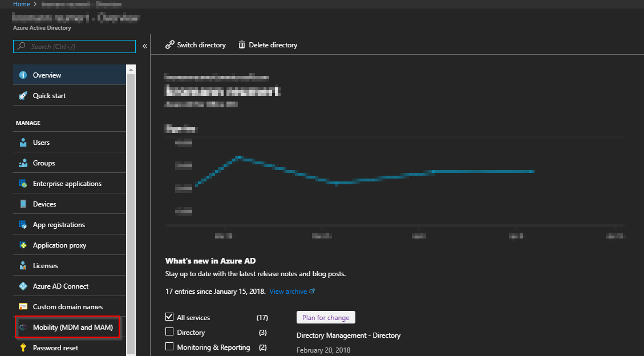Click the Mobility MDM and MAM icon

click(x=23, y=327)
